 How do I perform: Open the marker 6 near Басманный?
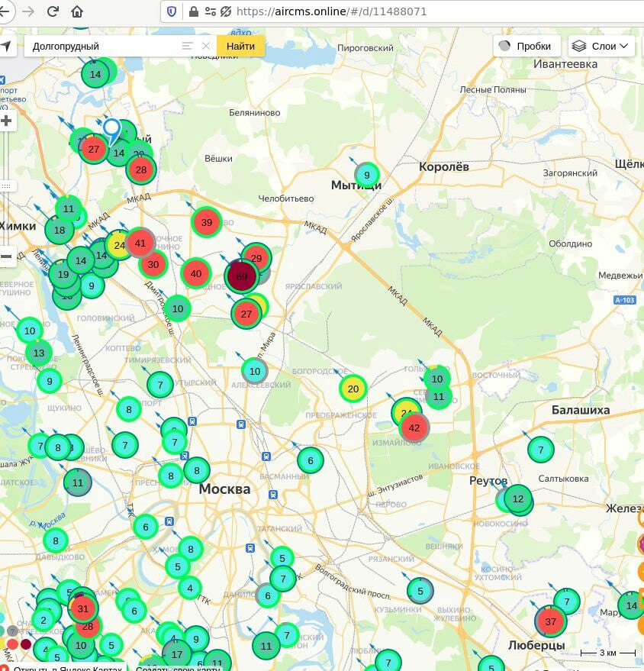coord(311,460)
